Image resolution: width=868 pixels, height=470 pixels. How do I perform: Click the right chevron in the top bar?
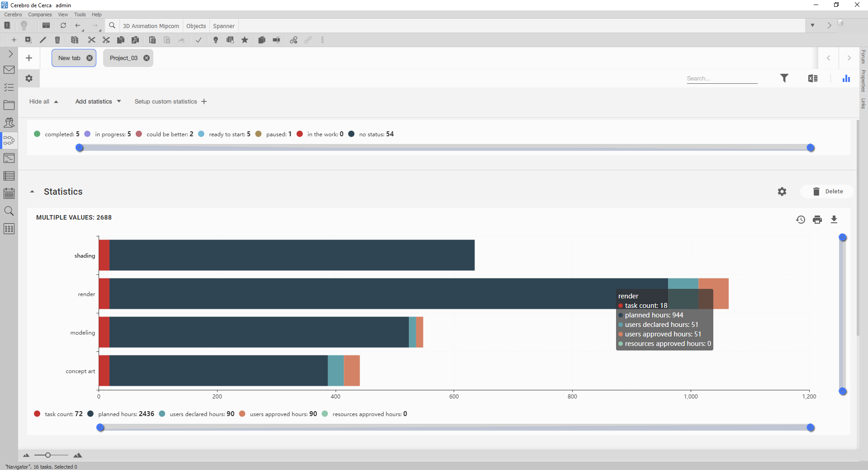[x=829, y=25]
